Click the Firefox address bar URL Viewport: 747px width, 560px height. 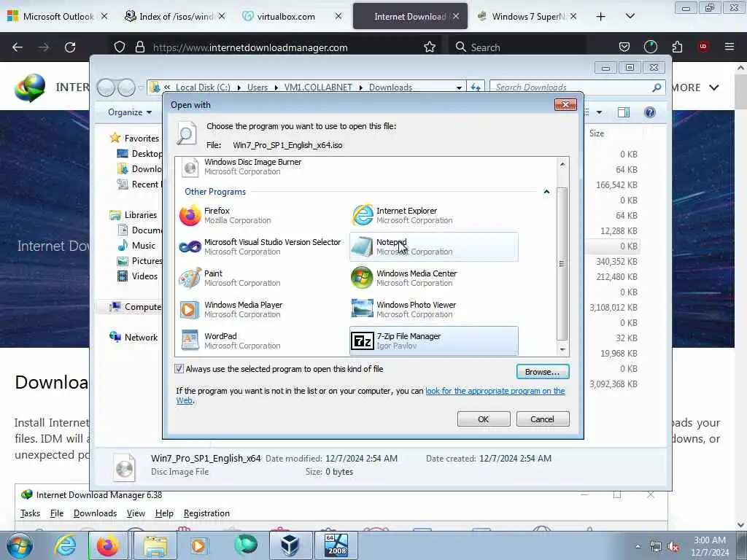pos(250,47)
